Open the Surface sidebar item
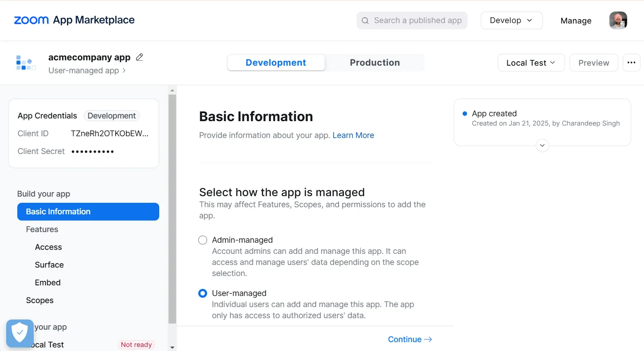Viewport: 644px width, 351px height. point(49,265)
